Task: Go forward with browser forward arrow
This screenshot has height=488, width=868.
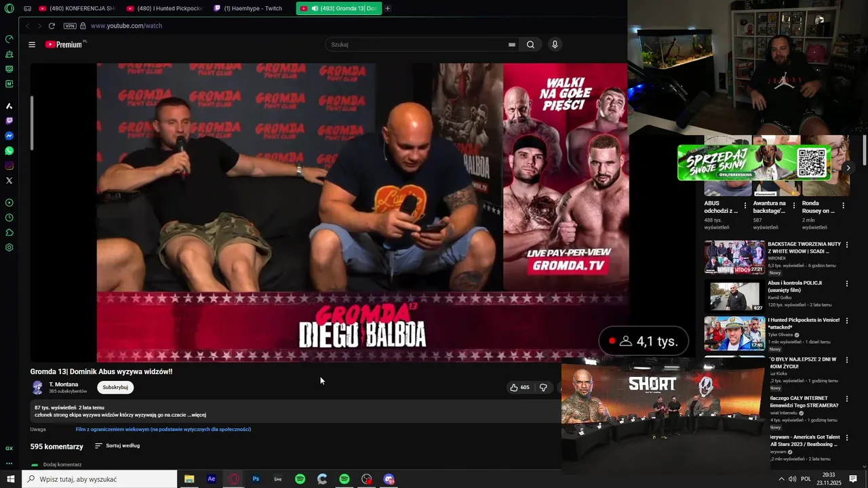Action: click(x=39, y=26)
